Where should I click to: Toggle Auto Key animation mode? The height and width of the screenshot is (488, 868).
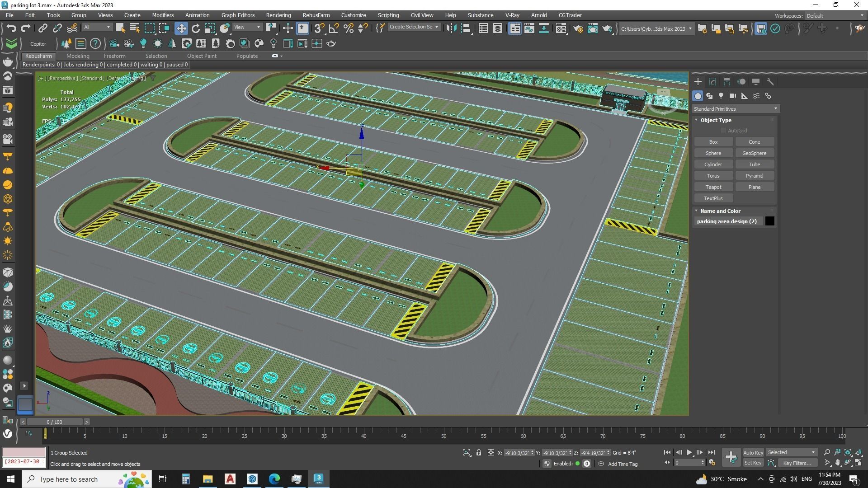tap(753, 452)
